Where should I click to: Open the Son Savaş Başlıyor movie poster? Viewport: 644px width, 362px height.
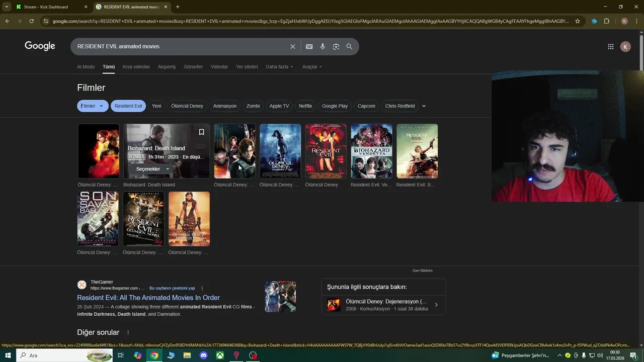point(98,219)
